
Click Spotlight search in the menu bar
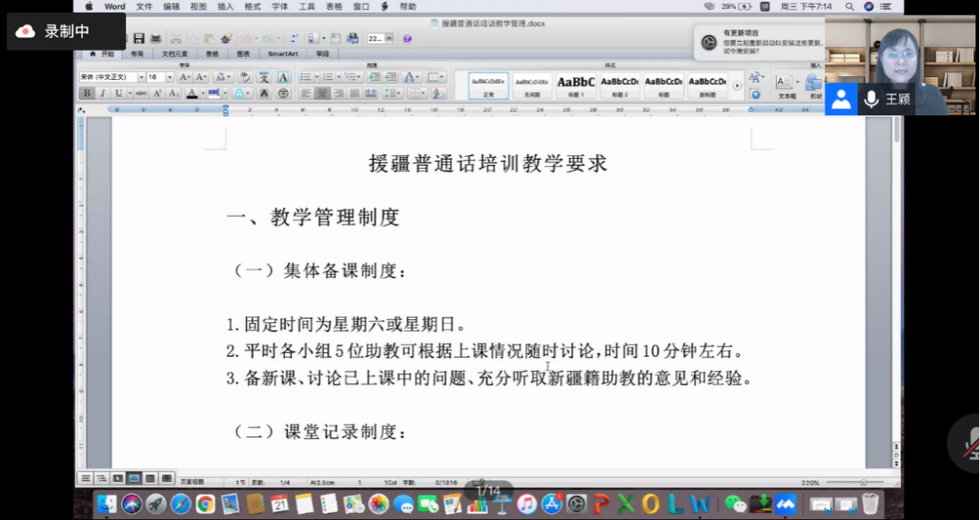[849, 6]
